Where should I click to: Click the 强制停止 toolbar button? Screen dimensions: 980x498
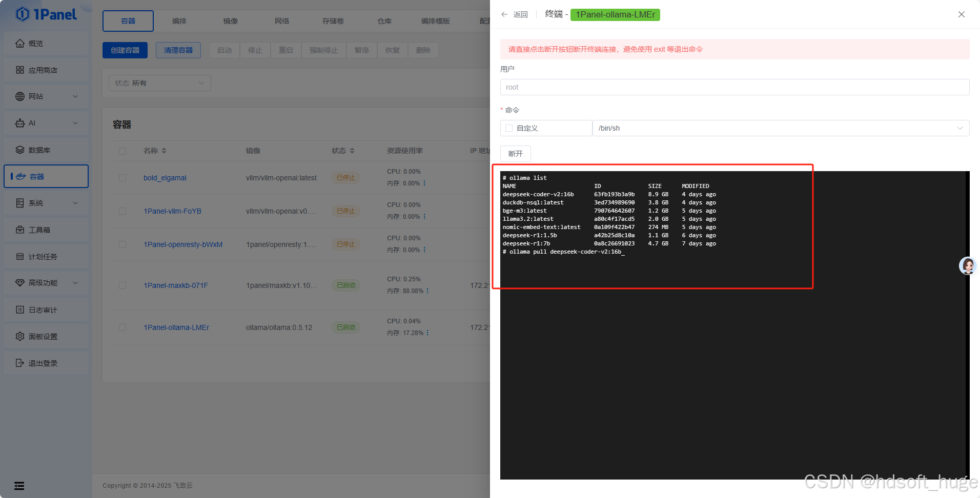tap(324, 50)
